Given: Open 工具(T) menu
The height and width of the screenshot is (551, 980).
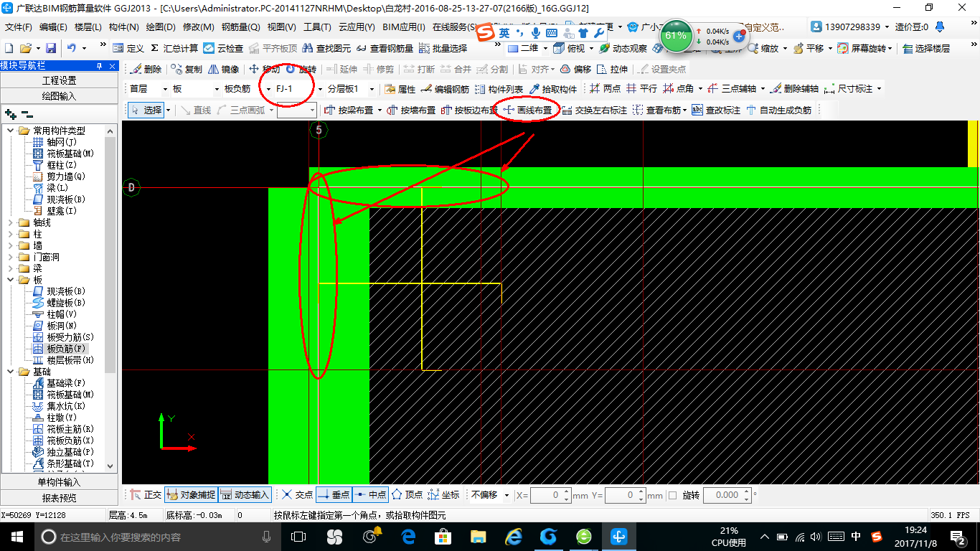Looking at the screenshot, I should click(317, 27).
